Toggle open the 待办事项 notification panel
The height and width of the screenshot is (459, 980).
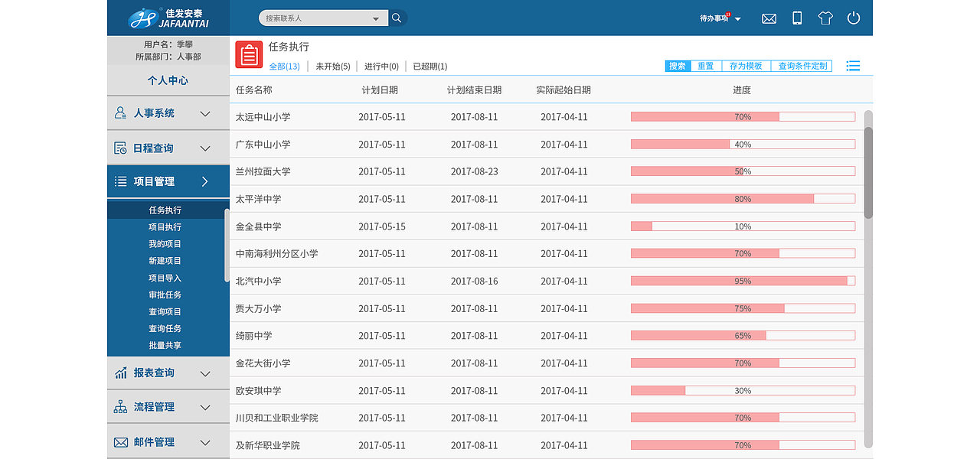718,19
